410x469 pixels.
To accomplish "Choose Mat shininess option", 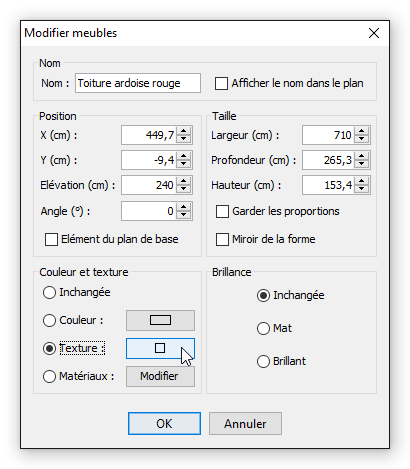I will (263, 329).
